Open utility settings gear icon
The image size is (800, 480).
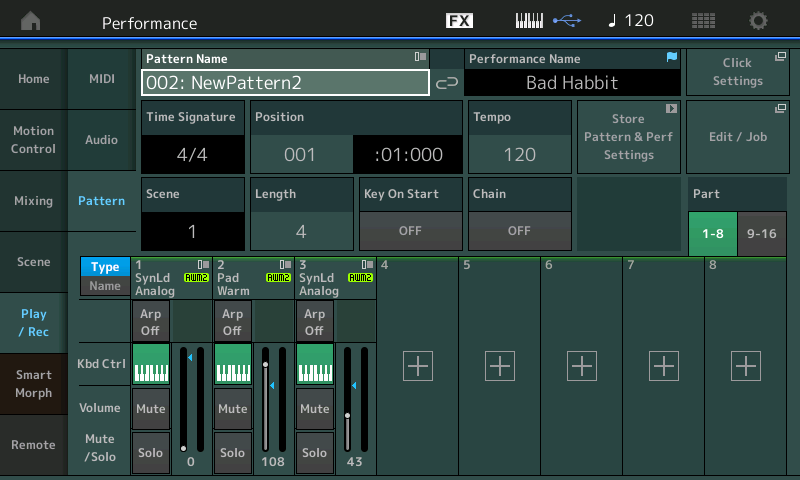click(759, 21)
